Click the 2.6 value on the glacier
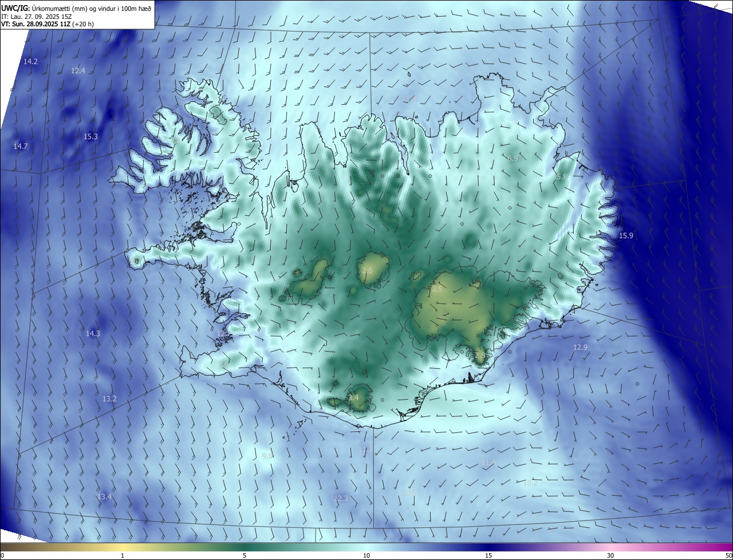The image size is (733, 560). click(x=367, y=270)
